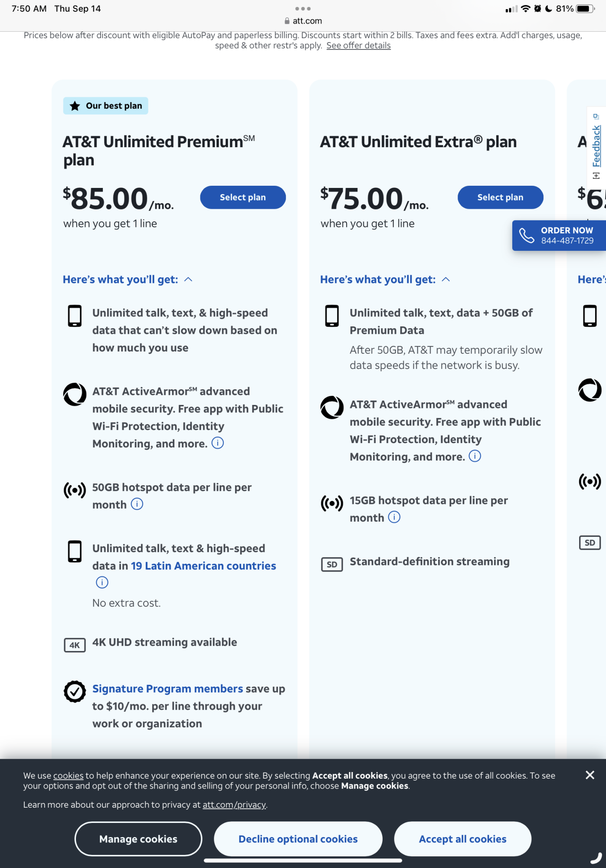The height and width of the screenshot is (868, 606).
Task: Decline optional cookies
Action: [x=298, y=839]
